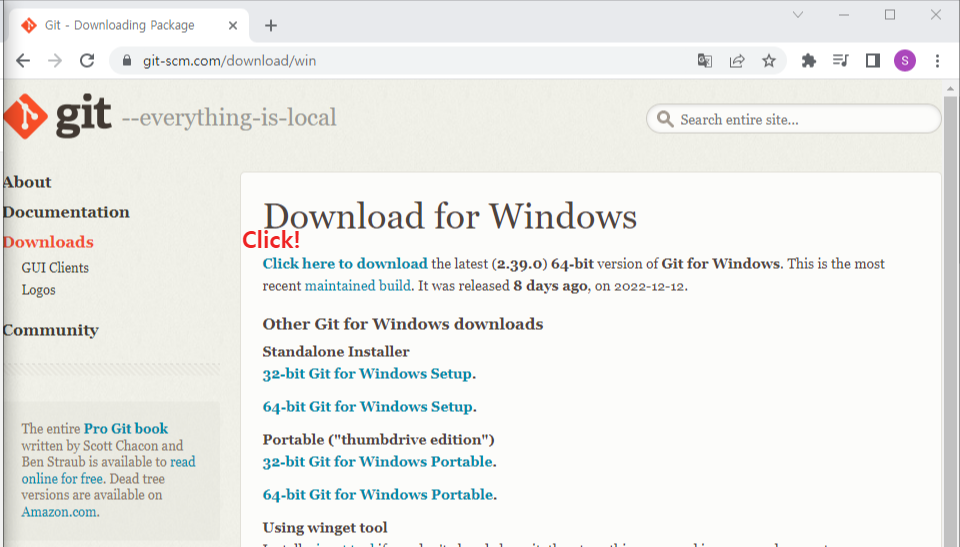Close the Git Downloading Package tab
This screenshot has width=960, height=547.
233,25
